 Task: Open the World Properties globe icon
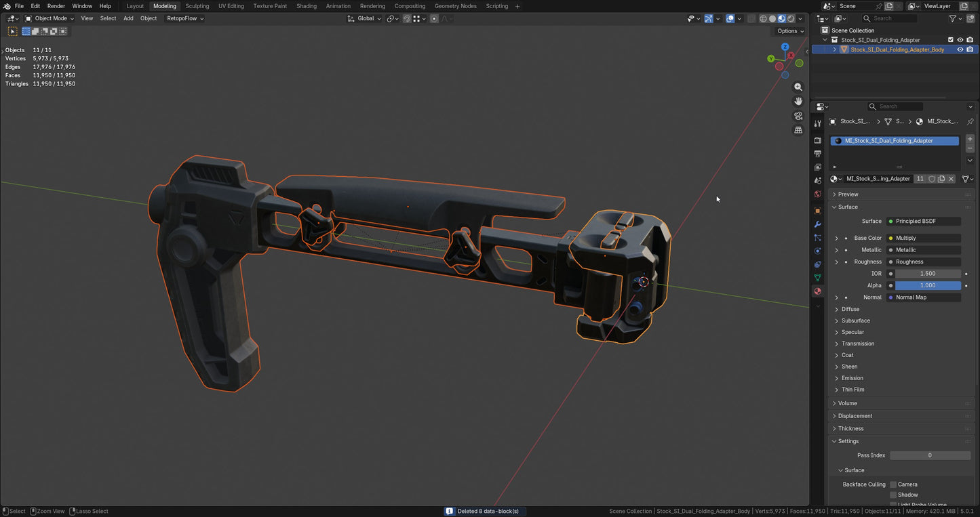click(x=817, y=194)
